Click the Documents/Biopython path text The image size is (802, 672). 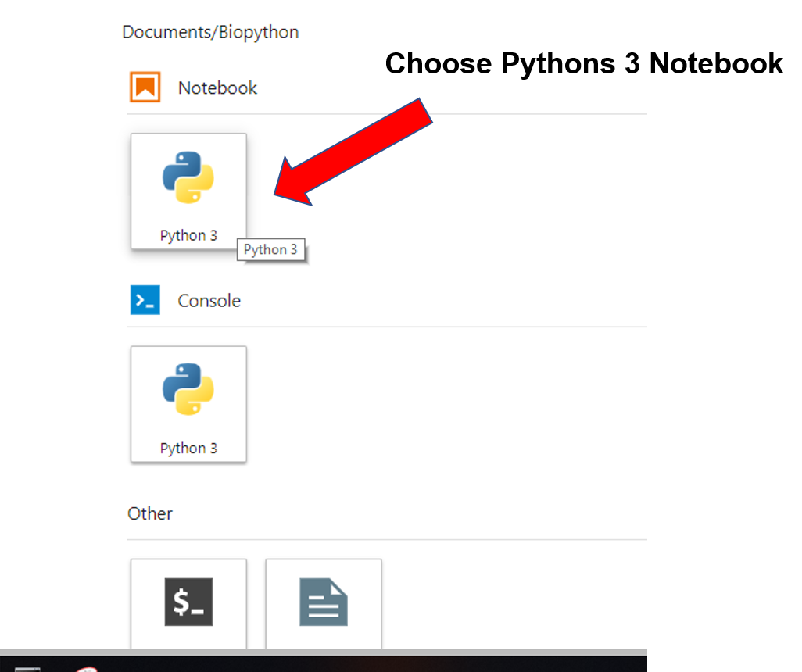(210, 32)
